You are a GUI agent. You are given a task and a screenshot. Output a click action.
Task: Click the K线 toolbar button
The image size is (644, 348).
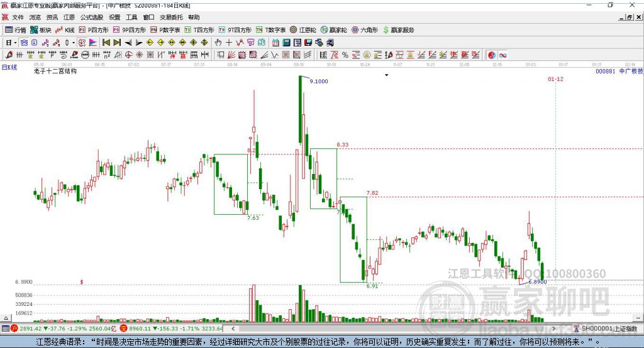pyautogui.click(x=65, y=30)
